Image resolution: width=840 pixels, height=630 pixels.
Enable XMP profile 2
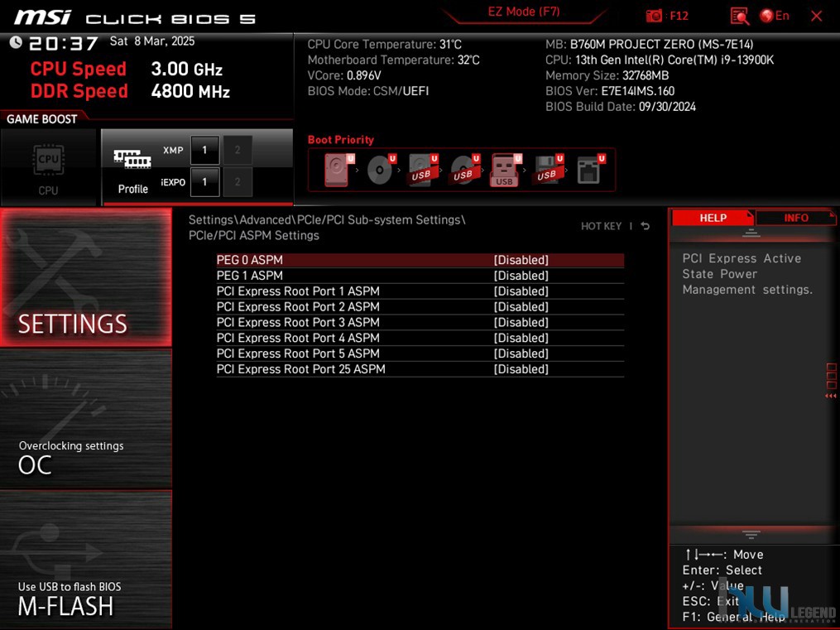coord(238,150)
